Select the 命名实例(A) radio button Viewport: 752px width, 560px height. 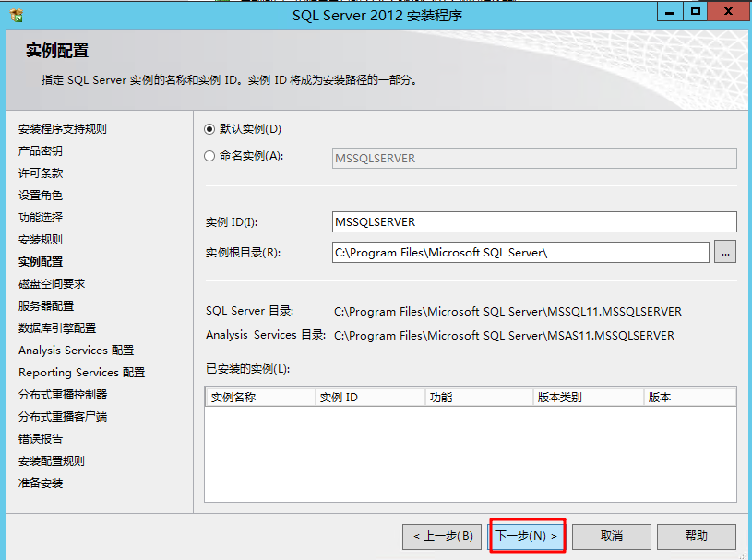tap(209, 156)
